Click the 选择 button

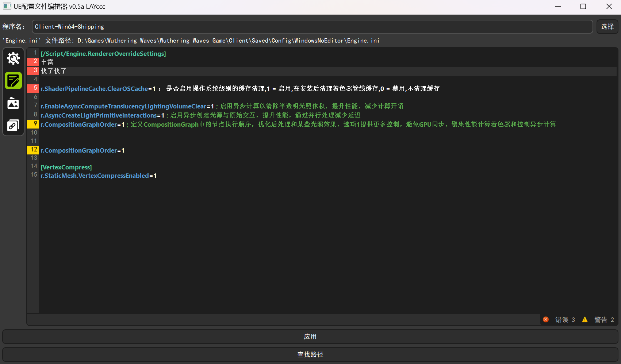pyautogui.click(x=607, y=27)
